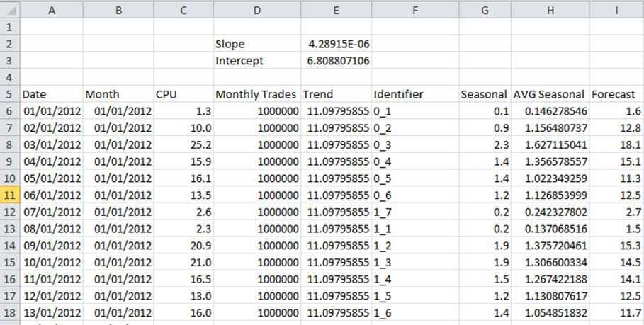Select column H header
The height and width of the screenshot is (325, 644).
(x=550, y=10)
